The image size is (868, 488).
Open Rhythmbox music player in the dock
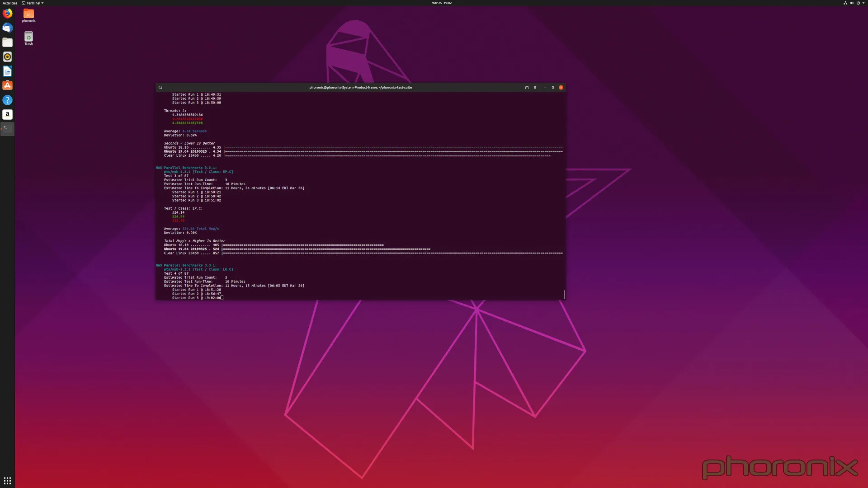pos(7,57)
